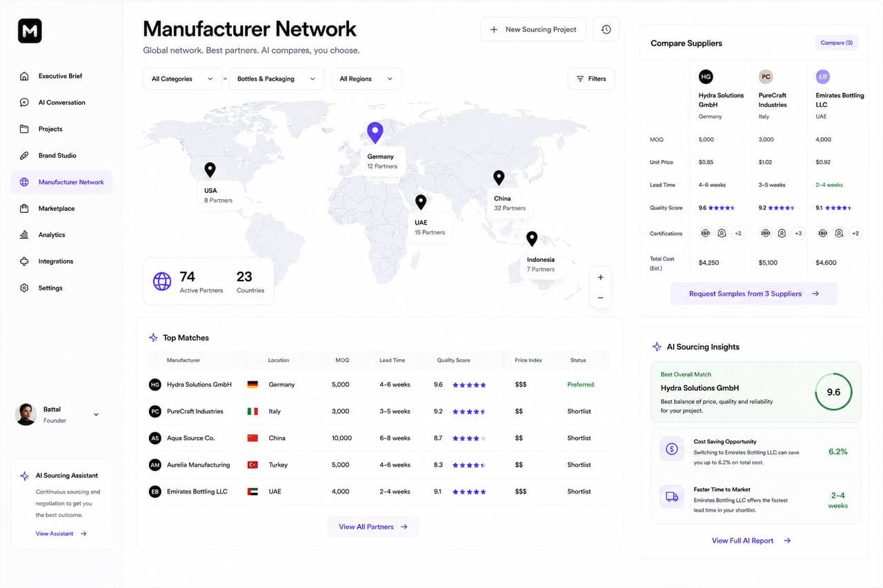Click ISO certification badge under Hydra Solutions
Viewport: 883px width, 588px height.
click(x=706, y=234)
